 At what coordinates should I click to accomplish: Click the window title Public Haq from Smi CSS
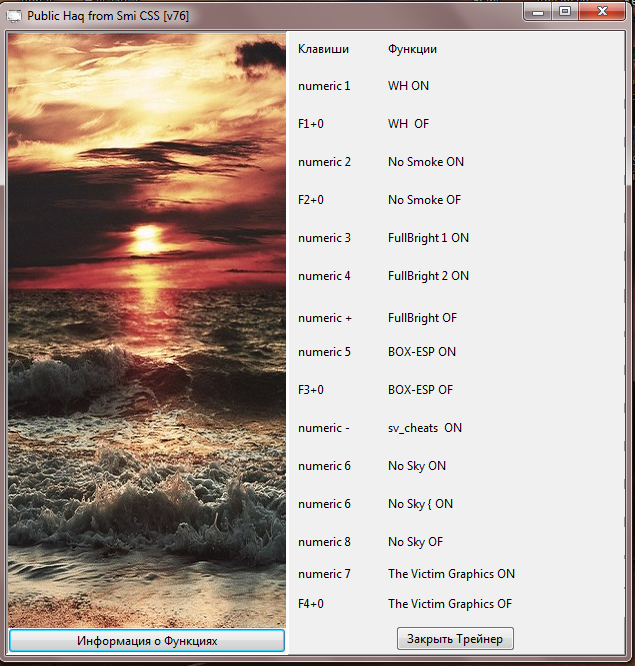(108, 16)
